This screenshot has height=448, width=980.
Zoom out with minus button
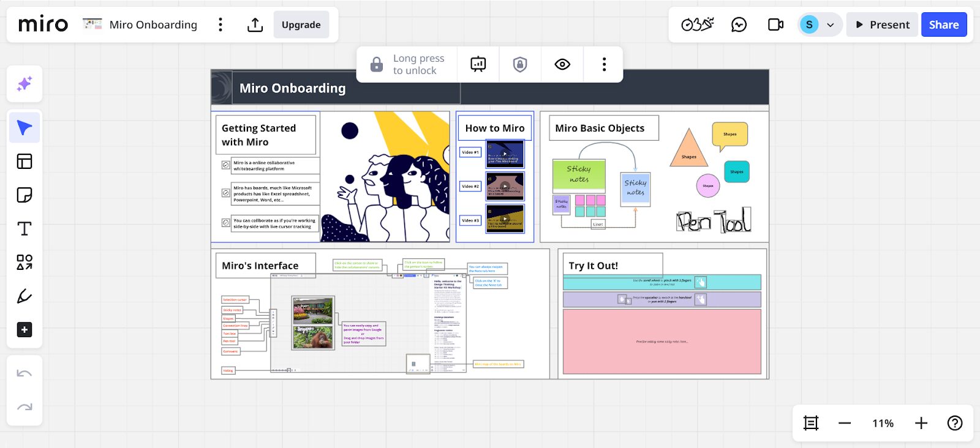point(845,423)
